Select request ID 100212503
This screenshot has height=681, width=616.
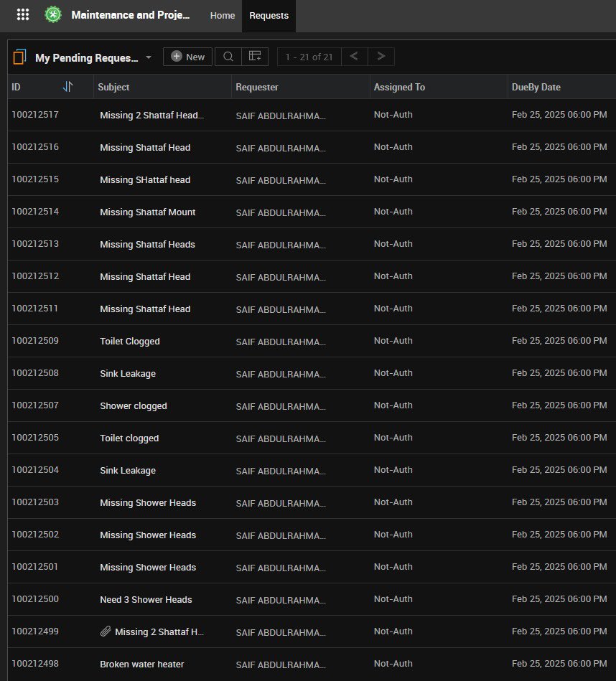tap(35, 502)
